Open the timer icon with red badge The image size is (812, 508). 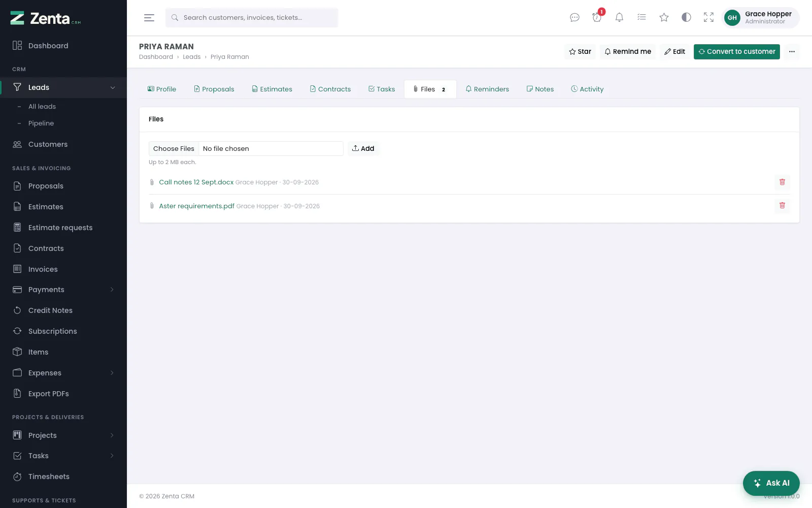pos(597,18)
